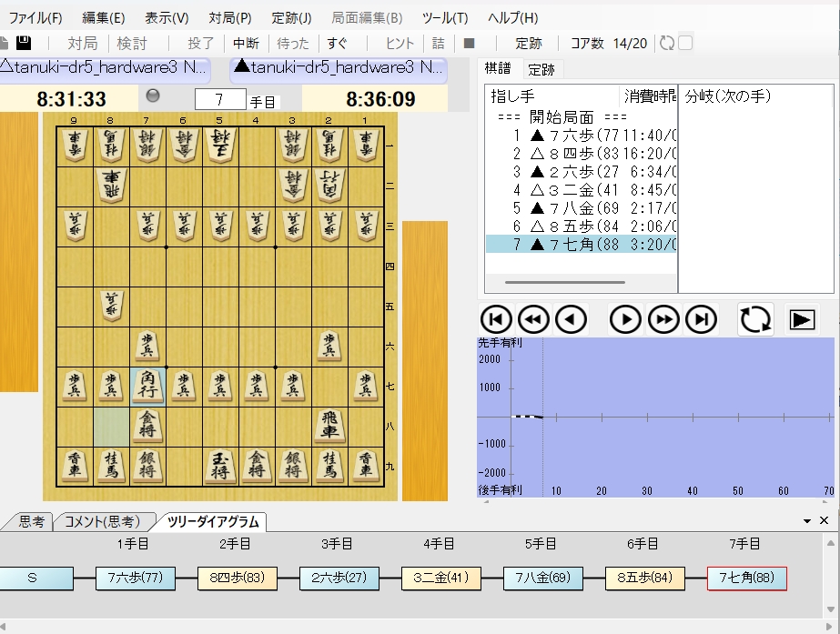Open the panel dropdown arrow at bottom right

click(806, 521)
